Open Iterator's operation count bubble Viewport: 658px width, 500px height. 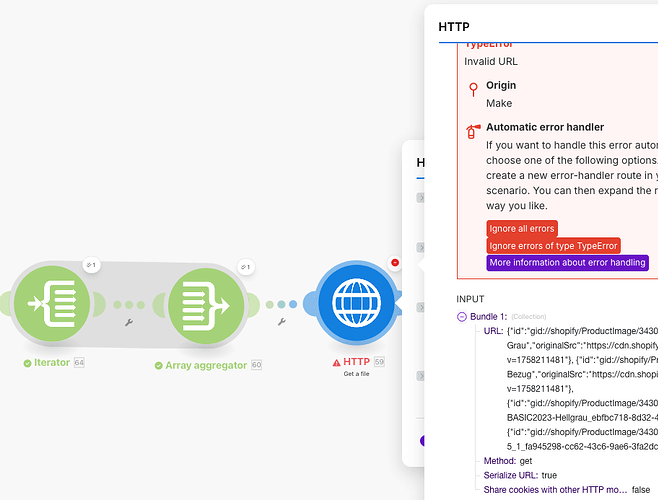coord(91,265)
